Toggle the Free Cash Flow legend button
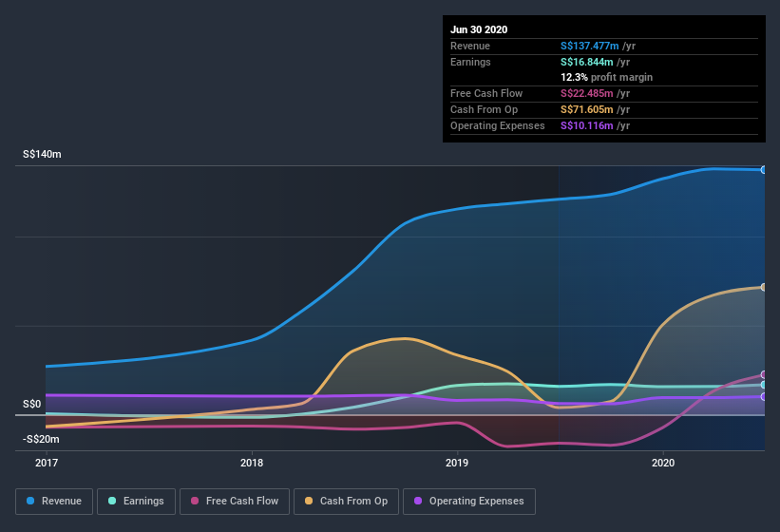Image resolution: width=780 pixels, height=532 pixels. tap(235, 502)
